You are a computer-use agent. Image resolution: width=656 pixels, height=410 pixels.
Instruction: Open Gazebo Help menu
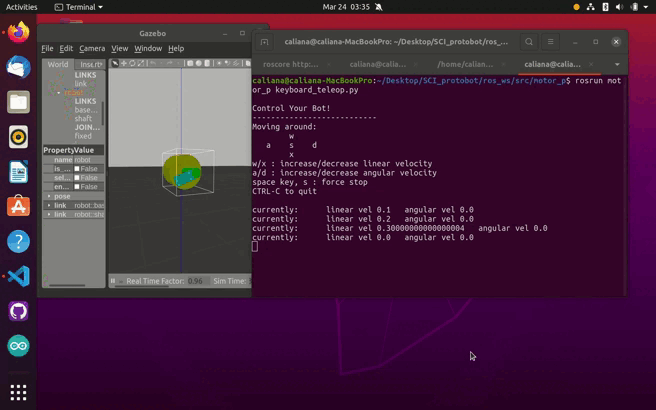[176, 49]
